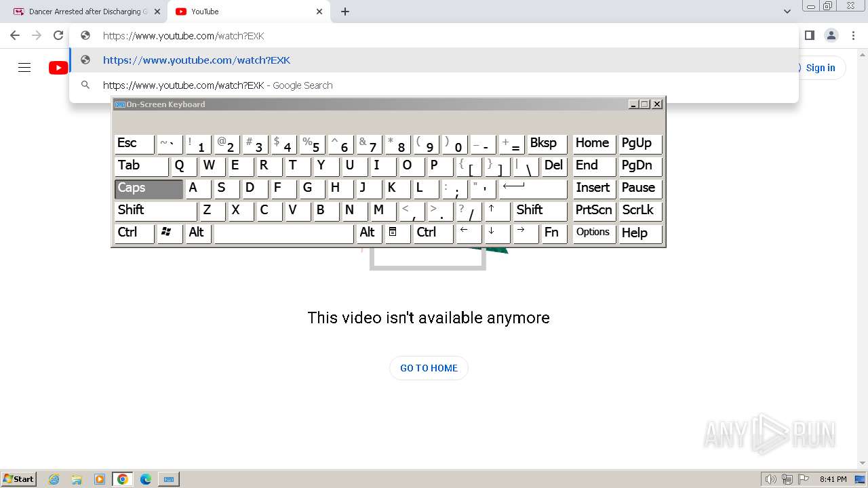Click the Sign in button

click(820, 68)
